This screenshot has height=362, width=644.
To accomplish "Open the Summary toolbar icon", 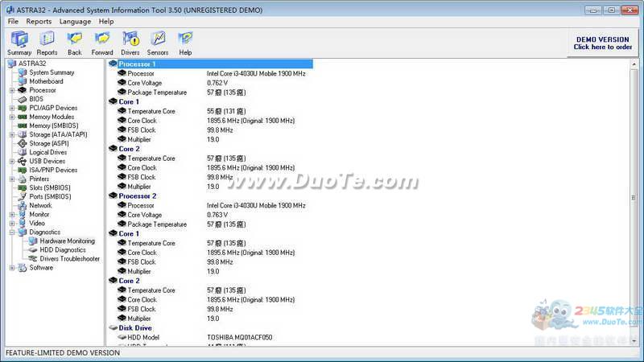I will (19, 43).
